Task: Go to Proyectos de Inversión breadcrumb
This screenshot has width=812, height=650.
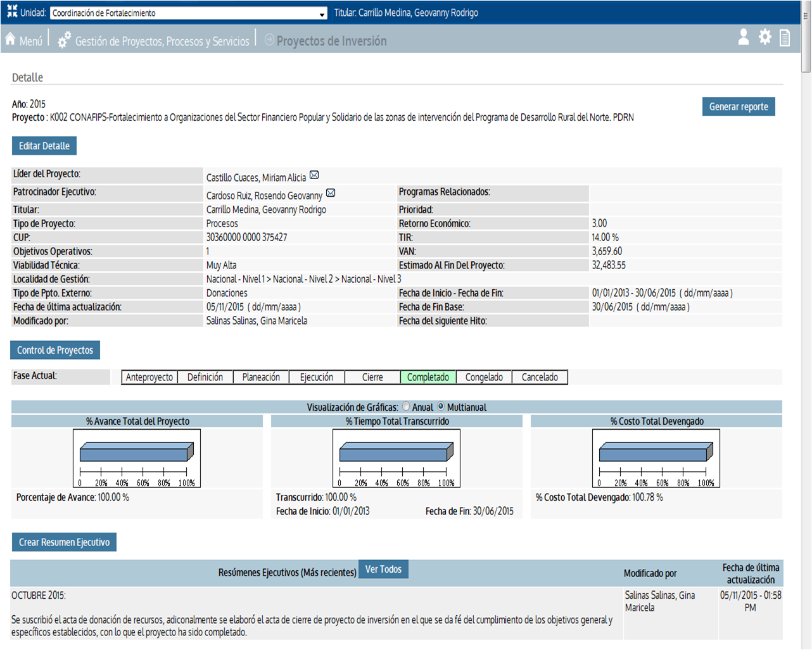Action: tap(331, 41)
